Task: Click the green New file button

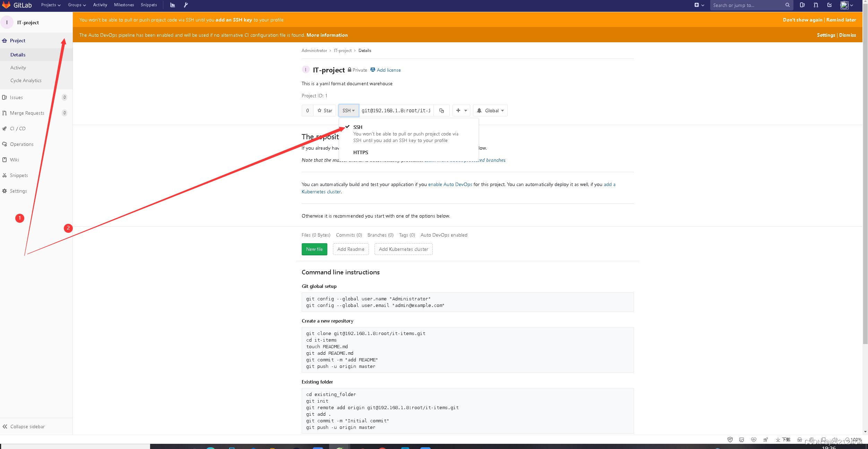Action: coord(314,249)
